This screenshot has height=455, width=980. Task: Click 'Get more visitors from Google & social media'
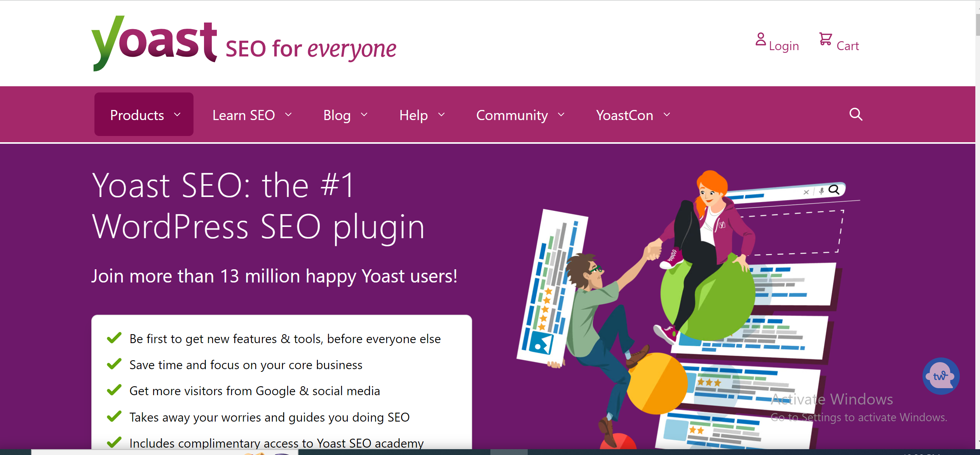(255, 391)
